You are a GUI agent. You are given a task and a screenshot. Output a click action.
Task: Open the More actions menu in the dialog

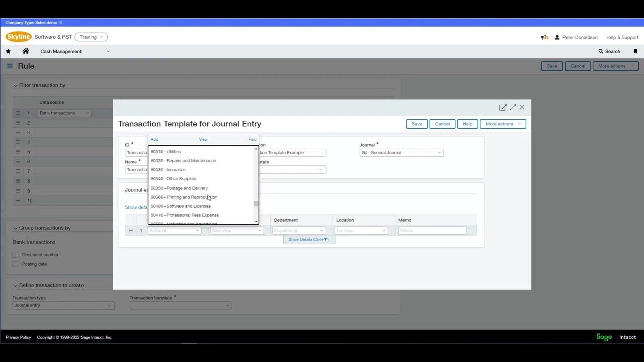[x=503, y=124]
